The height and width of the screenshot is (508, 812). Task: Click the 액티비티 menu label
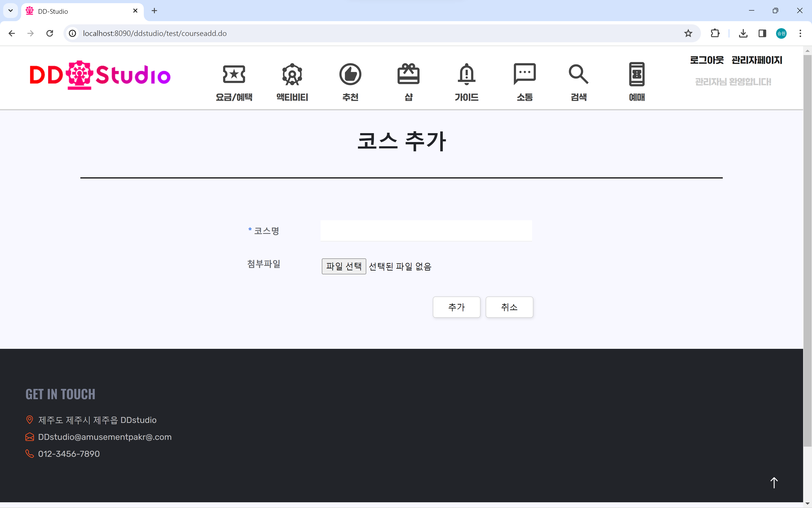pos(292,97)
